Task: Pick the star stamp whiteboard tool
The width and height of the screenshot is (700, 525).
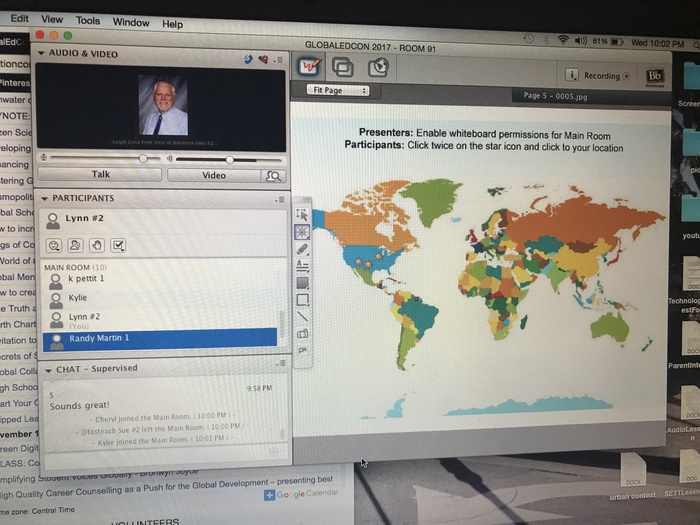Action: 302,231
